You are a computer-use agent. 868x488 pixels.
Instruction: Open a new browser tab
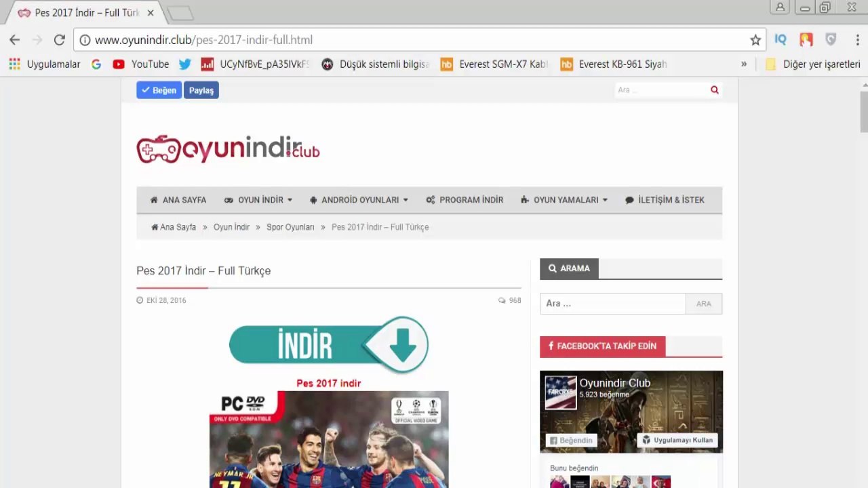(x=180, y=13)
